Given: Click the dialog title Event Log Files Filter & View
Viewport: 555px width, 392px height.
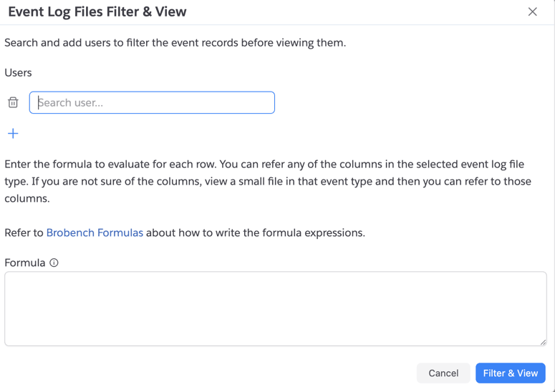Looking at the screenshot, I should tap(97, 11).
